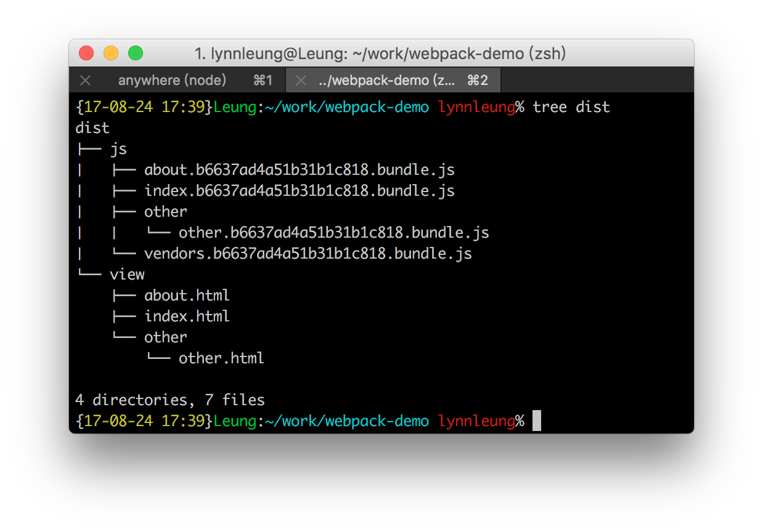The width and height of the screenshot is (763, 532).
Task: Minimize the terminal with the yellow button
Action: [x=111, y=54]
